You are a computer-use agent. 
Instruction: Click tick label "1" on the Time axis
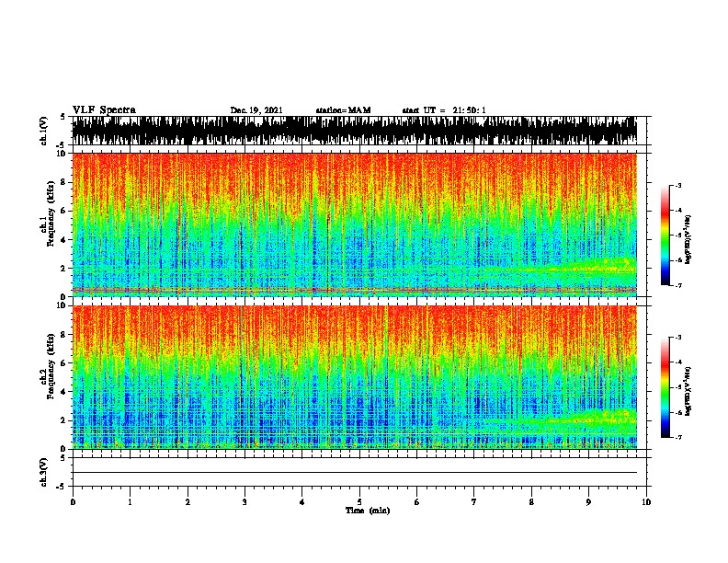pos(130,502)
